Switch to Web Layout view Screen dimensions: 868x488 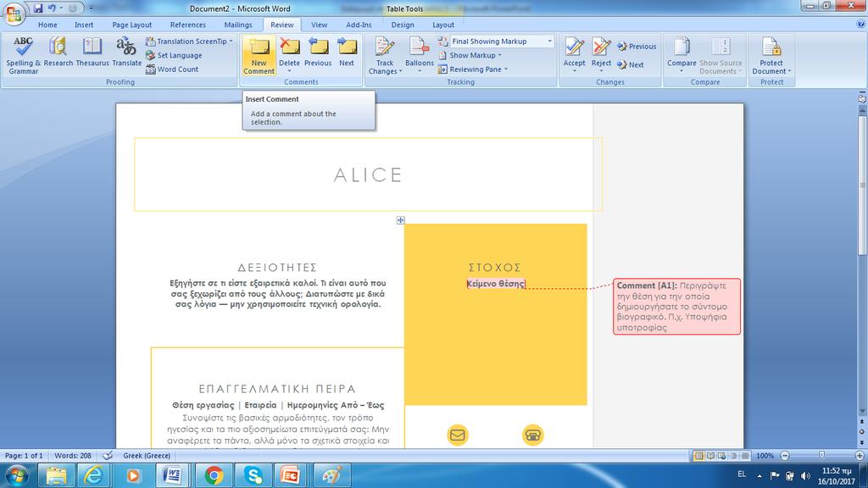point(722,456)
